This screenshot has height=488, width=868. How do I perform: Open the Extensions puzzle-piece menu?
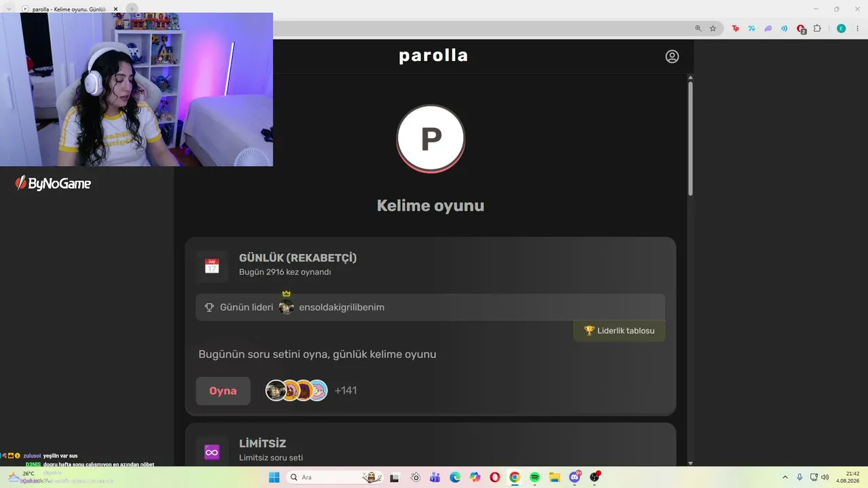coord(817,28)
